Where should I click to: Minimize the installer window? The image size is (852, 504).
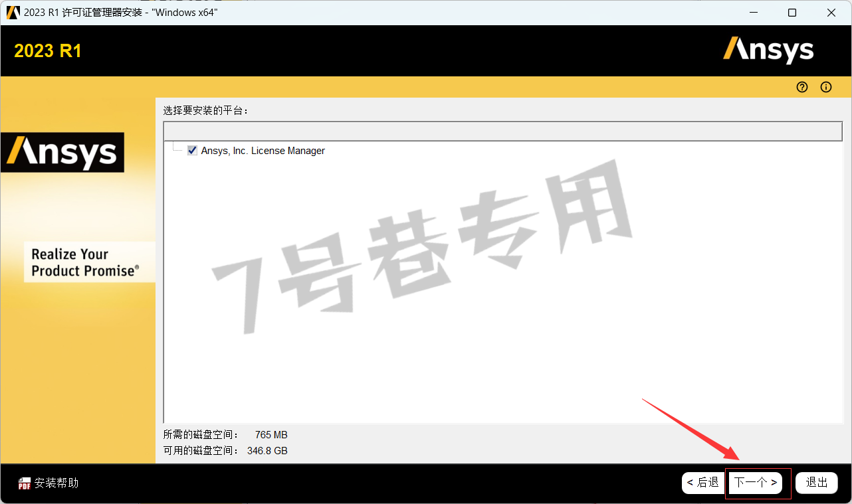(x=753, y=13)
